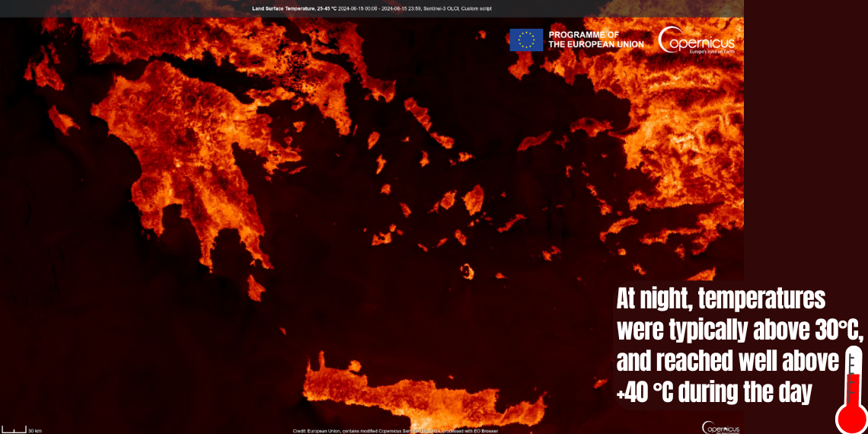868x434 pixels.
Task: Click the 'PROGRAMME OF THE EUROPEAN UNION' text
Action: (x=595, y=40)
